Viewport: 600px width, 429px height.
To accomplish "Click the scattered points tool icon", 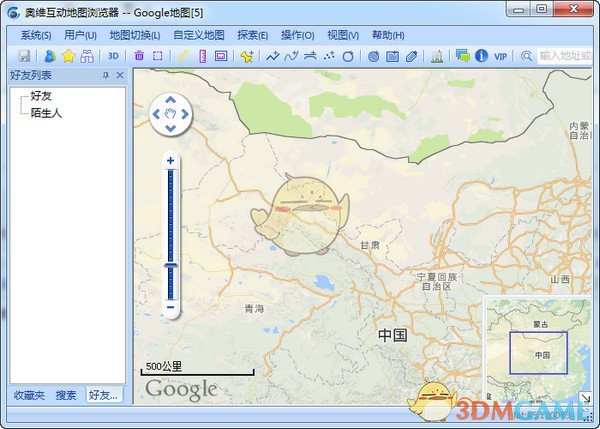I will [x=329, y=56].
